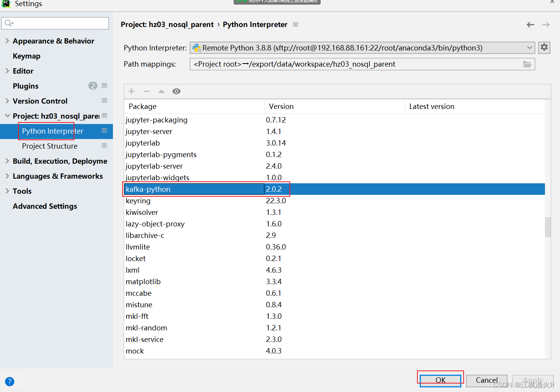The height and width of the screenshot is (392, 560).
Task: Select the keyring package row
Action: [335, 201]
